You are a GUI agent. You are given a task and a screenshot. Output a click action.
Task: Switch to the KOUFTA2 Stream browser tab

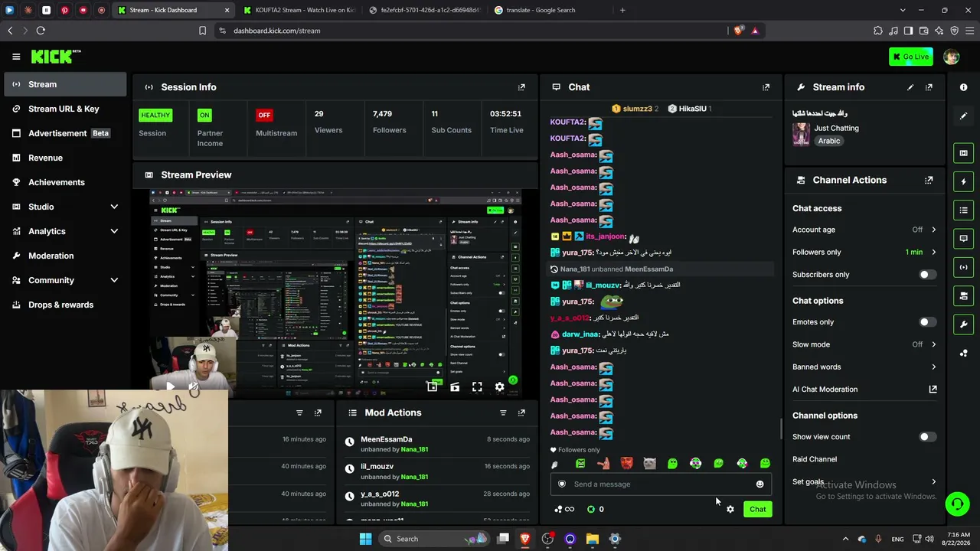pos(299,10)
